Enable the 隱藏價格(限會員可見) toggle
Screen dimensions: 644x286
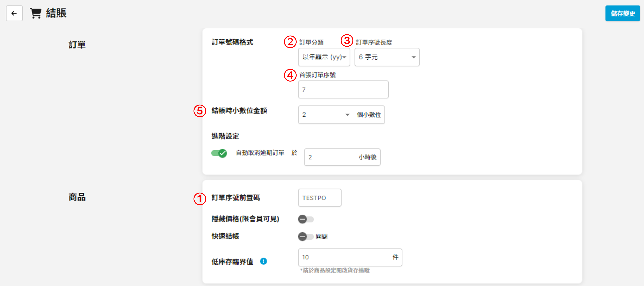[305, 219]
